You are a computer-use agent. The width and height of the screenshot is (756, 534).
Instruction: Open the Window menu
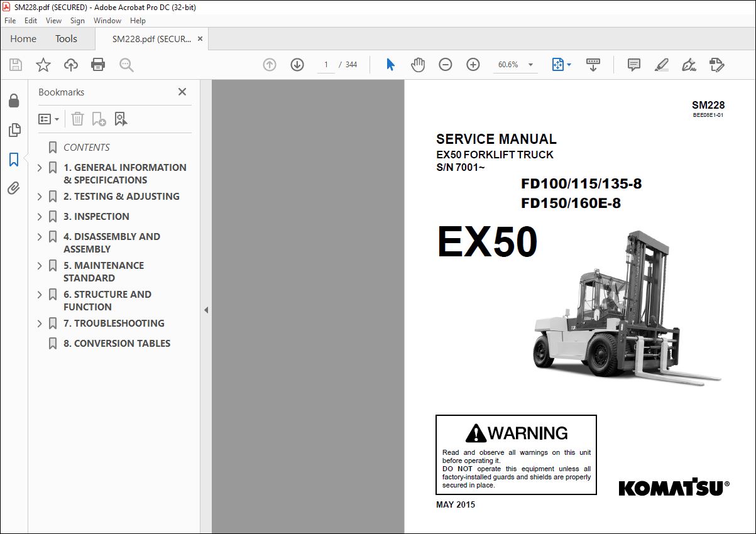coord(107,21)
